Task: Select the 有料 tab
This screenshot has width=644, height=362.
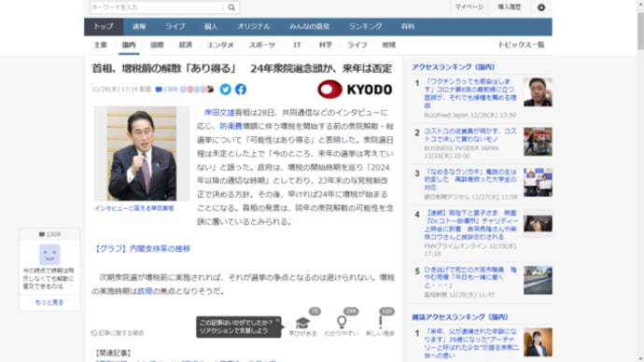Action: (408, 27)
